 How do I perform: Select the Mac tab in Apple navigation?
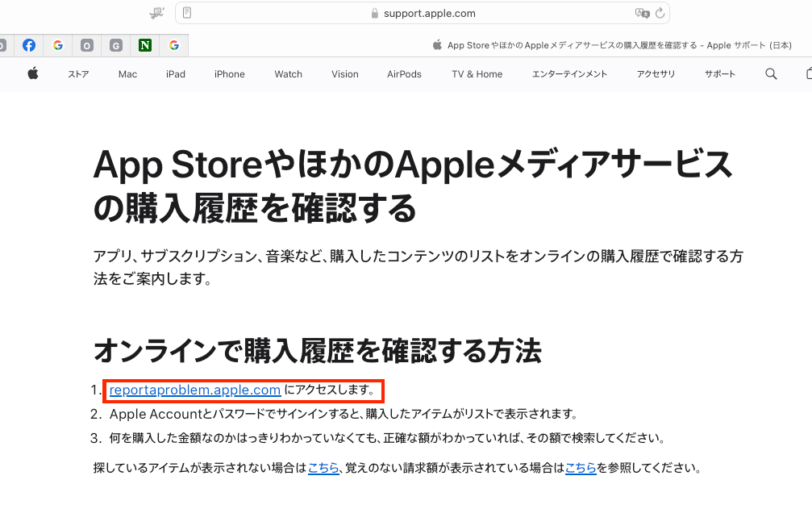pyautogui.click(x=127, y=73)
